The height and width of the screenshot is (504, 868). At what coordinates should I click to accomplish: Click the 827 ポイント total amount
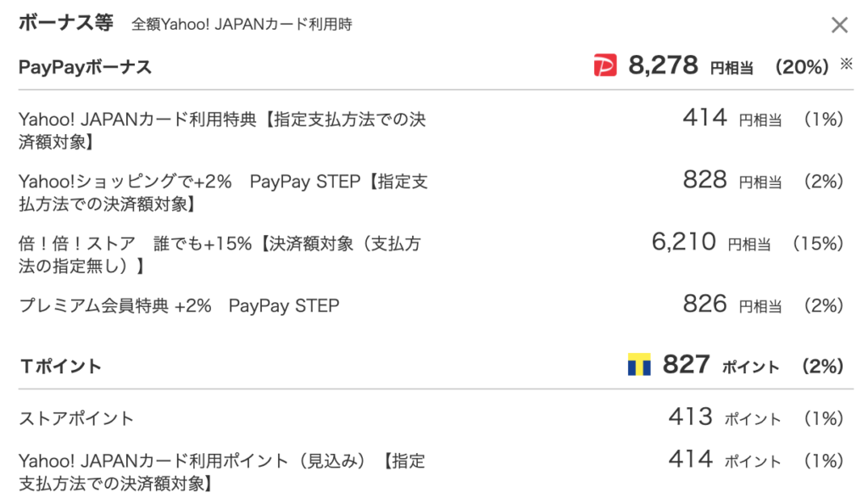(721, 365)
